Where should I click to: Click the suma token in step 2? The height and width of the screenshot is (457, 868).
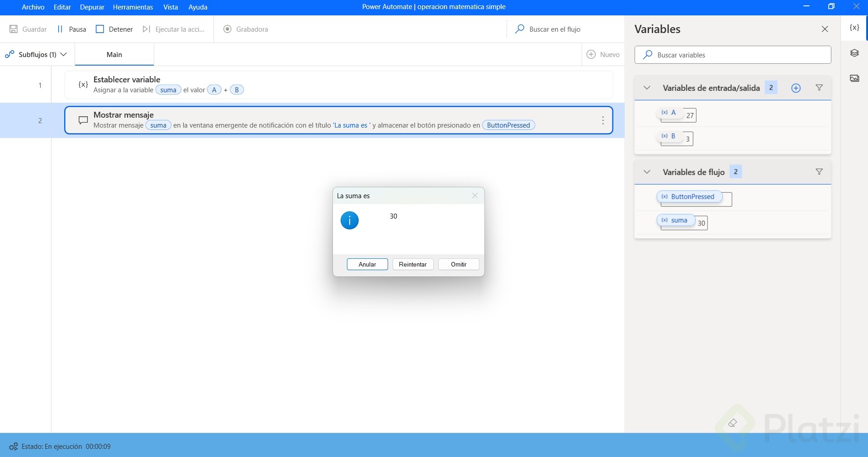pyautogui.click(x=158, y=125)
